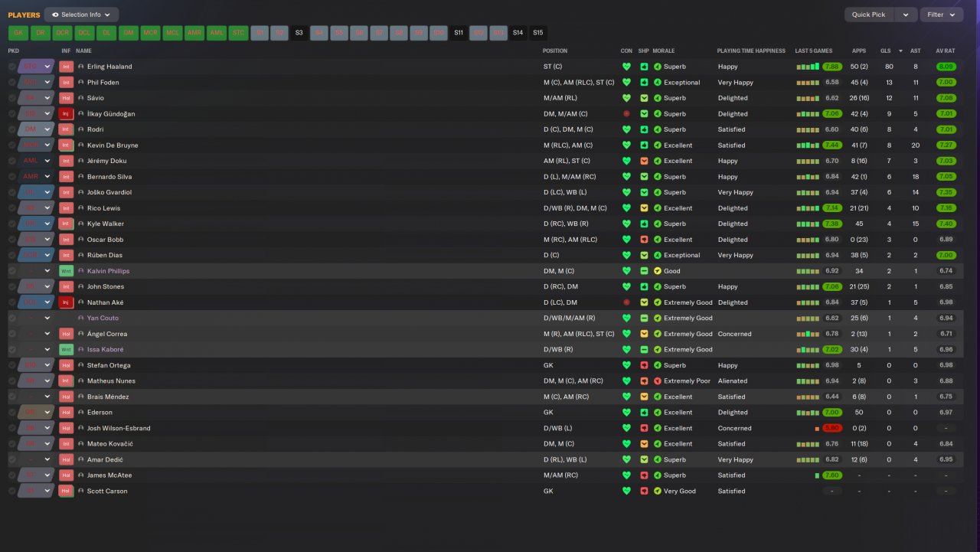Click the Int info badge beside Erling Haaland
Viewport: 980px width, 552px height.
[x=67, y=67]
